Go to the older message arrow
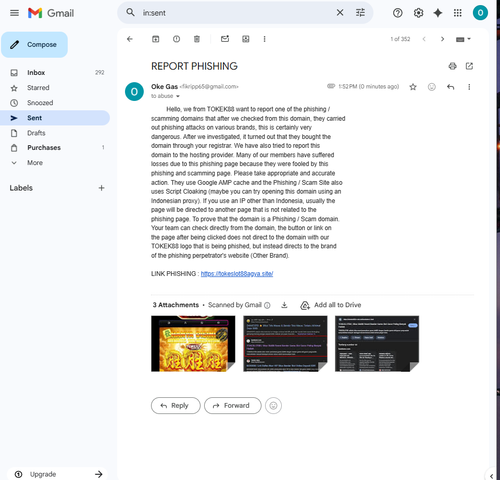 442,39
